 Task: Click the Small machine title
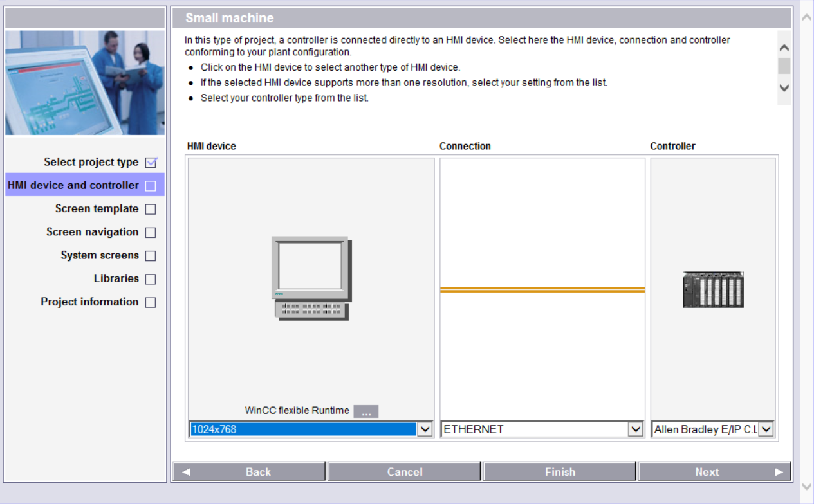point(230,18)
